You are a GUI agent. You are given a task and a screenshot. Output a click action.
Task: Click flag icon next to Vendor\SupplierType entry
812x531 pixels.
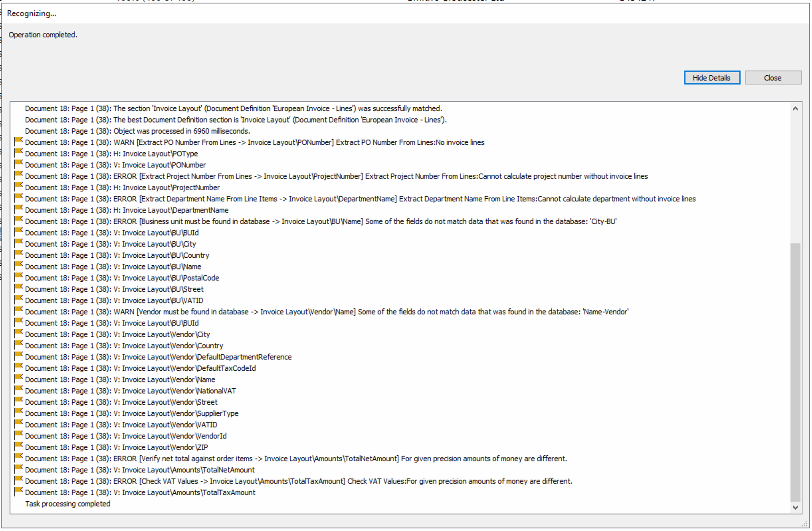click(x=18, y=413)
